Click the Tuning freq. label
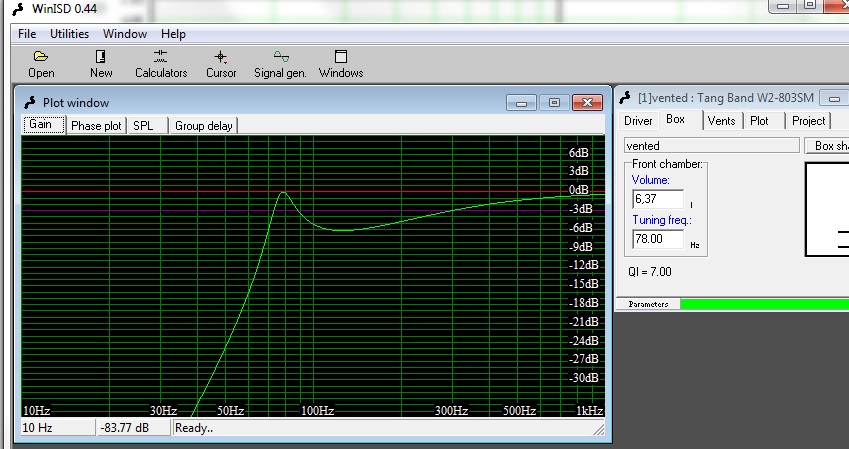This screenshot has width=849, height=449. click(x=662, y=220)
